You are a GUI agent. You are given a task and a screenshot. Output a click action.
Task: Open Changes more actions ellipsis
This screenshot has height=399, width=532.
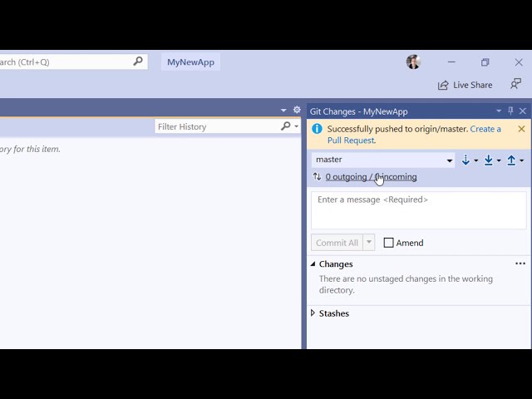(x=520, y=264)
